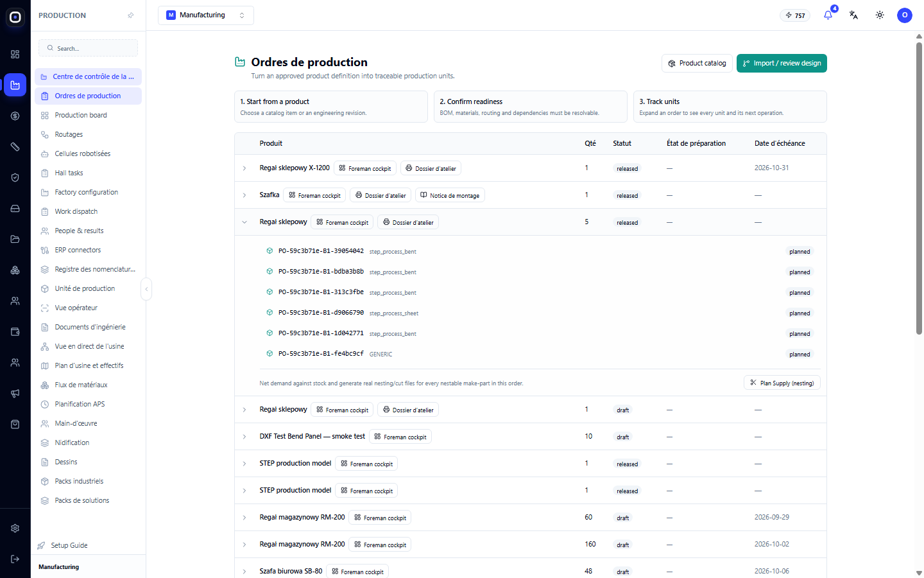The image size is (924, 578).
Task: Click the 757 credits lightning badge
Action: click(x=795, y=15)
